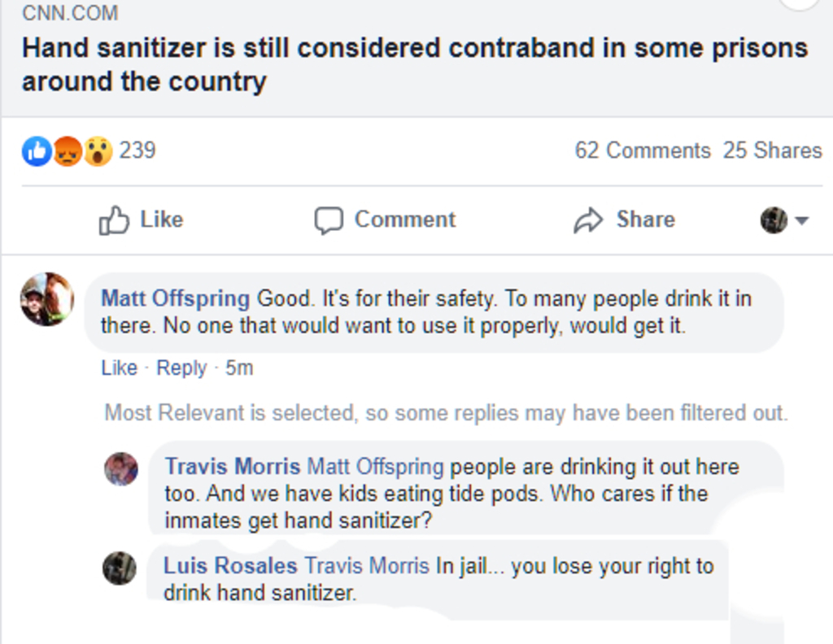Image resolution: width=833 pixels, height=644 pixels.
Task: Click the Comment speech bubble button
Action: tap(385, 220)
